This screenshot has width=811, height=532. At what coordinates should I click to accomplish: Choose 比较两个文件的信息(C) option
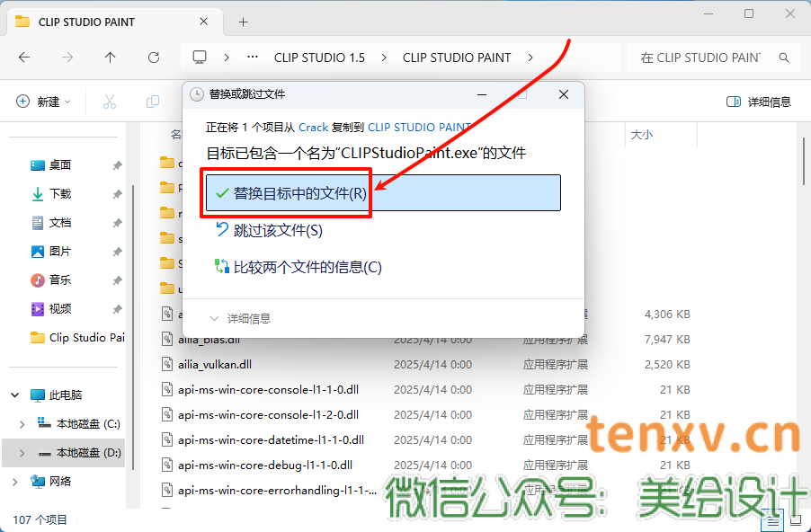pos(307,267)
